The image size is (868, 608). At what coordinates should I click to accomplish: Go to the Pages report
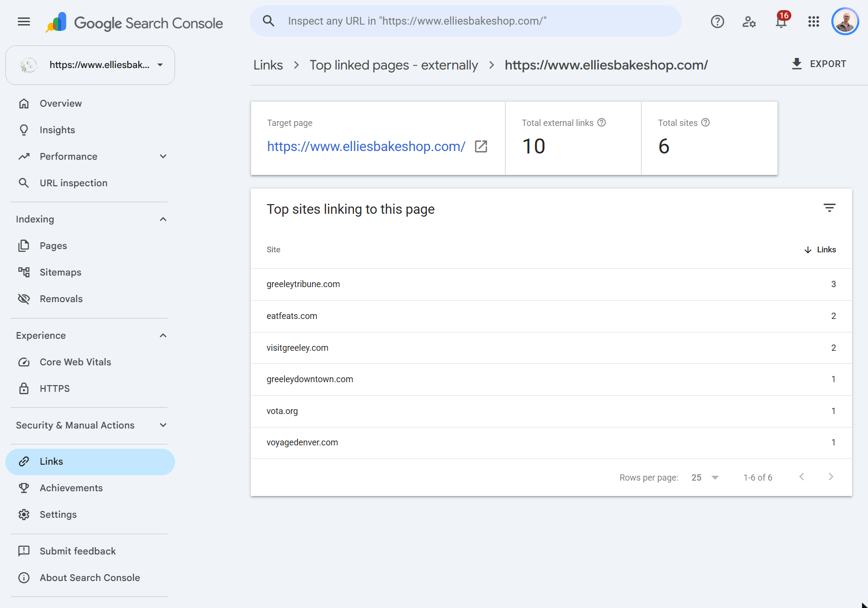point(90,246)
